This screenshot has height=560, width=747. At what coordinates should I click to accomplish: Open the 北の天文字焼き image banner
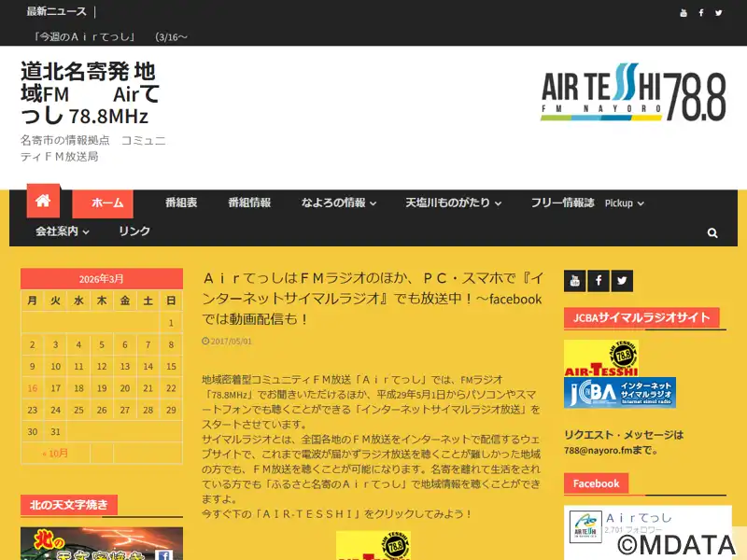coord(102,543)
